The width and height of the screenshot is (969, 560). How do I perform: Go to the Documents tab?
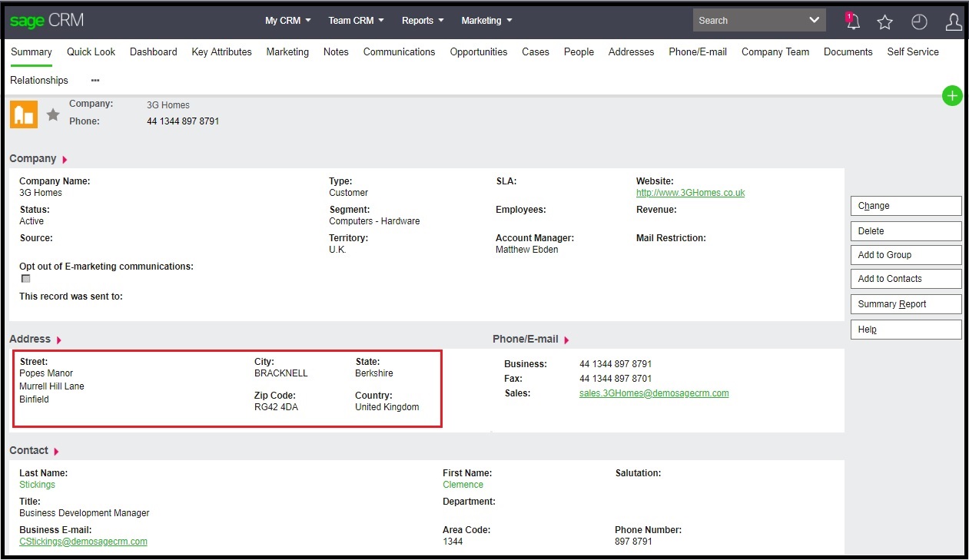click(x=848, y=52)
